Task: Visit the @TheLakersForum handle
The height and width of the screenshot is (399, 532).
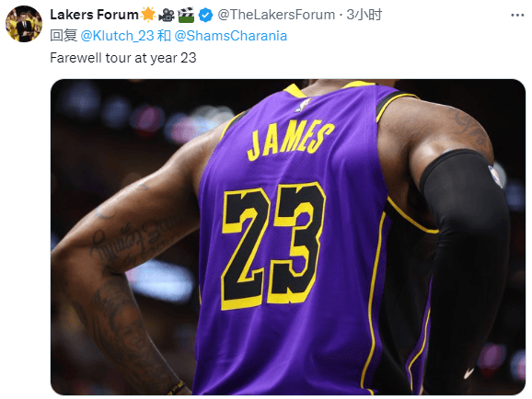Action: [x=276, y=15]
